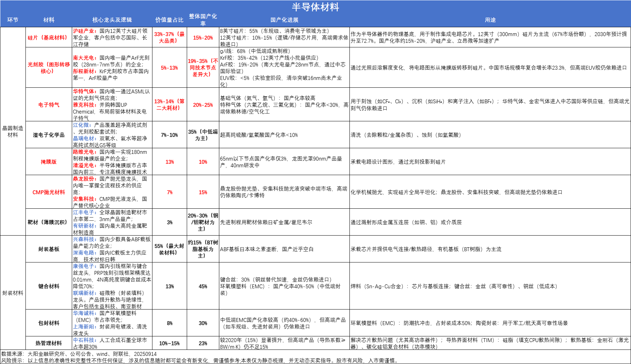The image size is (631, 364).
Task: Select the 靶材（薄膜沉积）material cell
Action: point(48,222)
